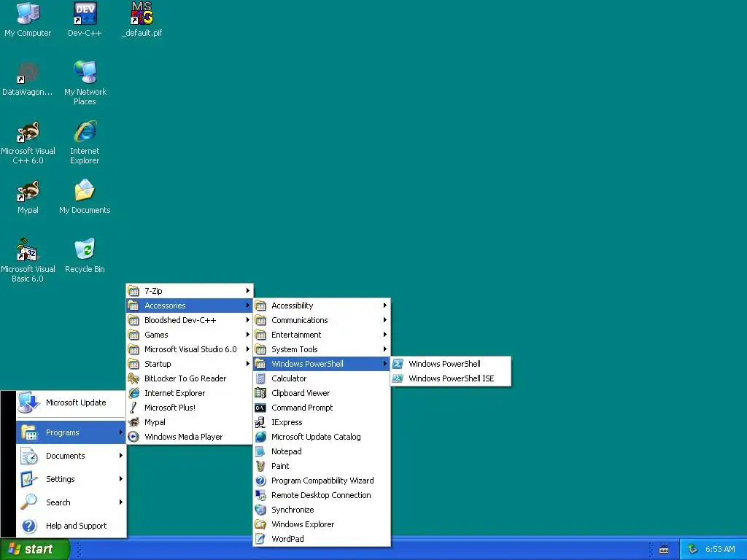Open the Search start menu item
747x560 pixels.
[71, 502]
